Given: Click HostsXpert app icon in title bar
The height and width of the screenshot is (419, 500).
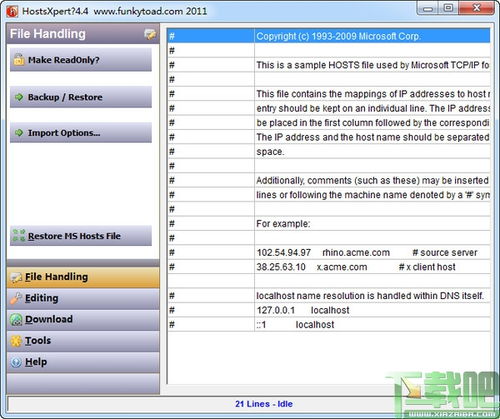Looking at the screenshot, I should (12, 11).
